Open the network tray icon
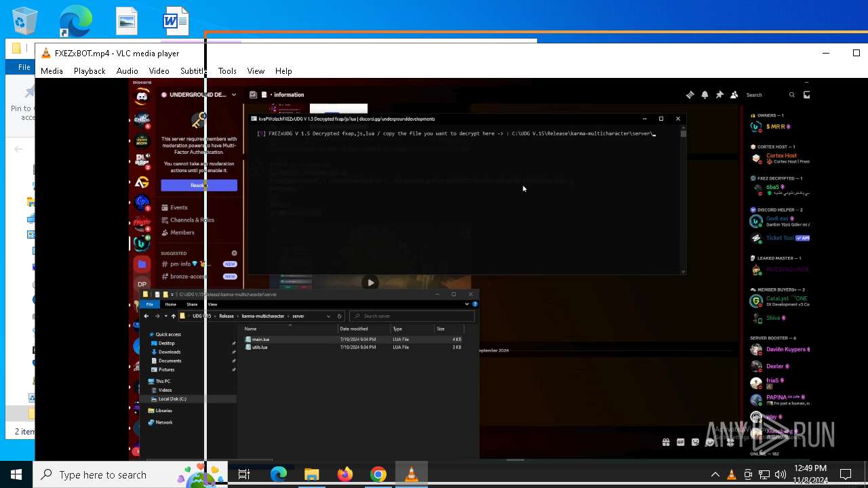 [764, 474]
